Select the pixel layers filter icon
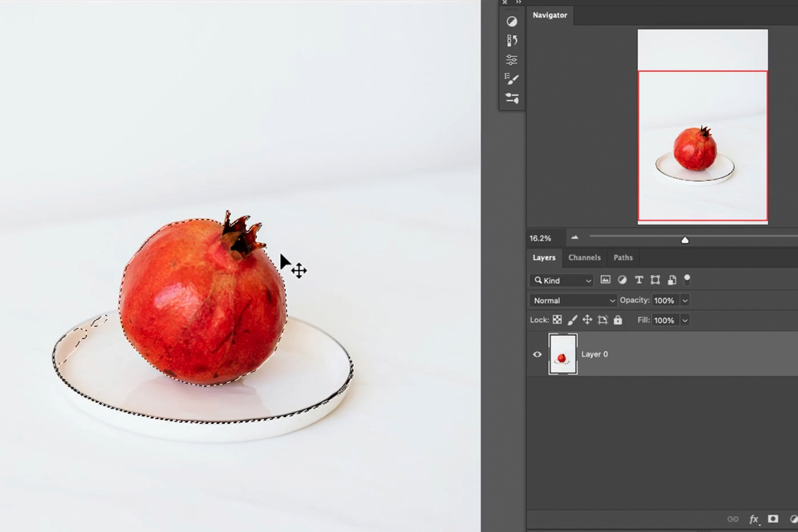This screenshot has width=798, height=532. pyautogui.click(x=605, y=280)
